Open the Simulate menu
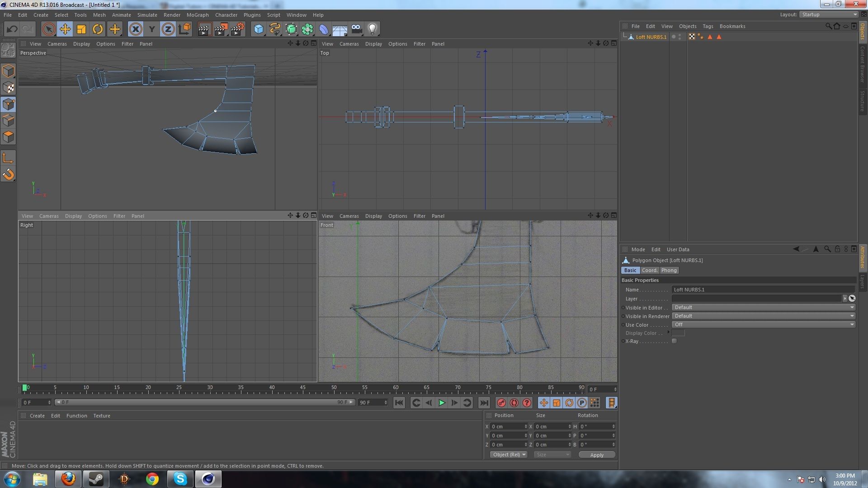 click(147, 15)
